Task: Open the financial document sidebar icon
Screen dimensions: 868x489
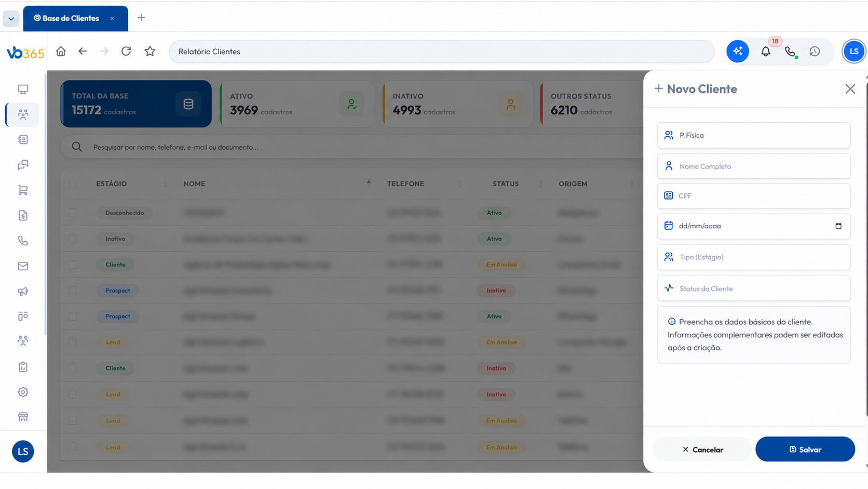Action: [x=23, y=215]
